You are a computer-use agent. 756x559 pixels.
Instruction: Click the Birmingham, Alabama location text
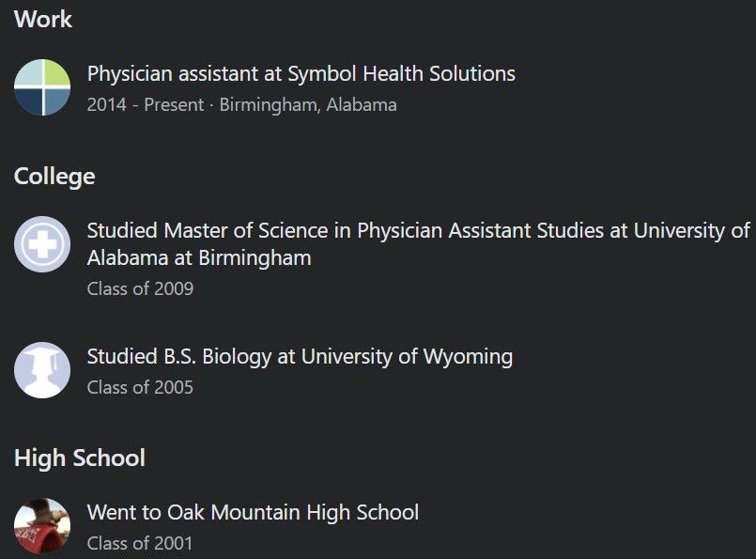coord(308,104)
